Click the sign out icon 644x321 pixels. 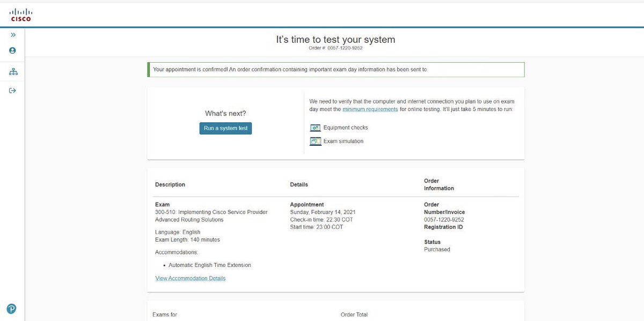[12, 91]
